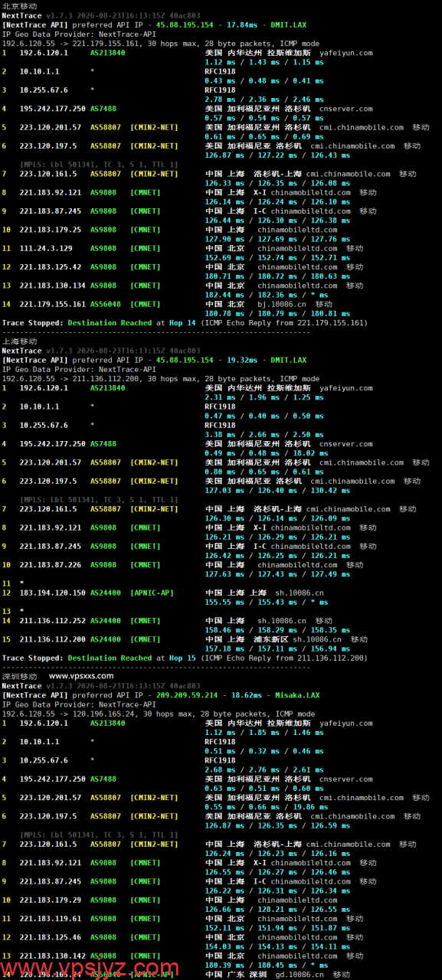Click the www.vpsxxs.com text
The image size is (442, 980).
(x=81, y=676)
